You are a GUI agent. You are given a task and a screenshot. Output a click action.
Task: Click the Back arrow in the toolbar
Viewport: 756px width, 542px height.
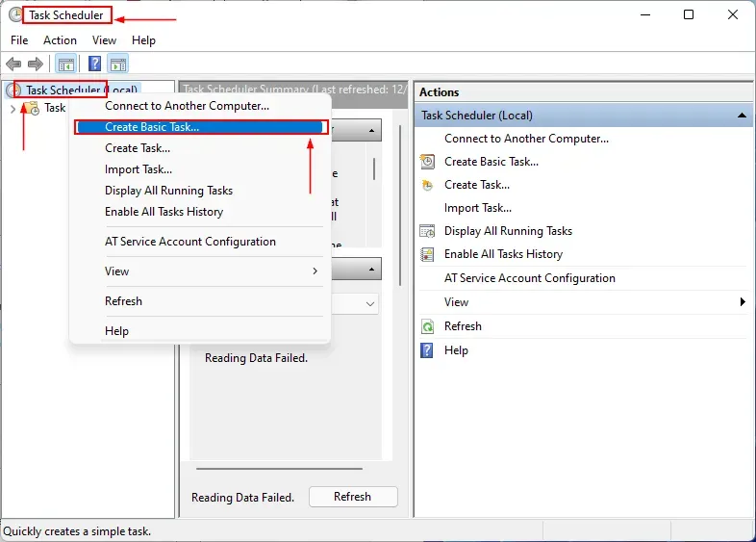pyautogui.click(x=13, y=65)
